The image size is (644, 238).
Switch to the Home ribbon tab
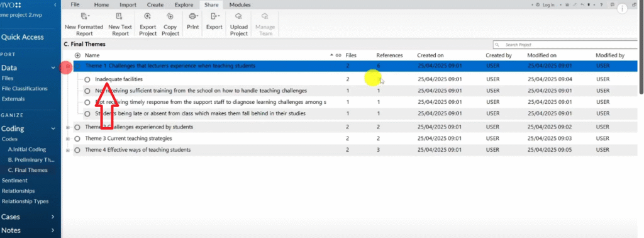[x=101, y=5]
